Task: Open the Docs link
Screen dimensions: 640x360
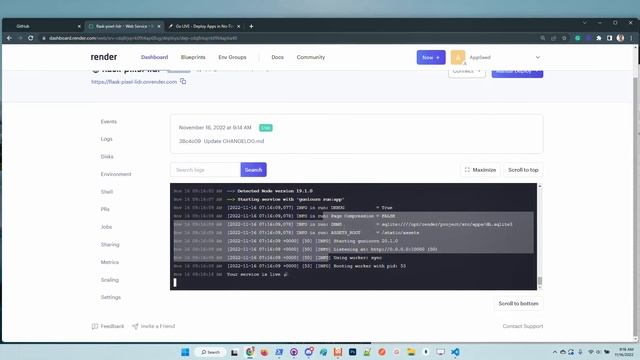Action: (278, 57)
